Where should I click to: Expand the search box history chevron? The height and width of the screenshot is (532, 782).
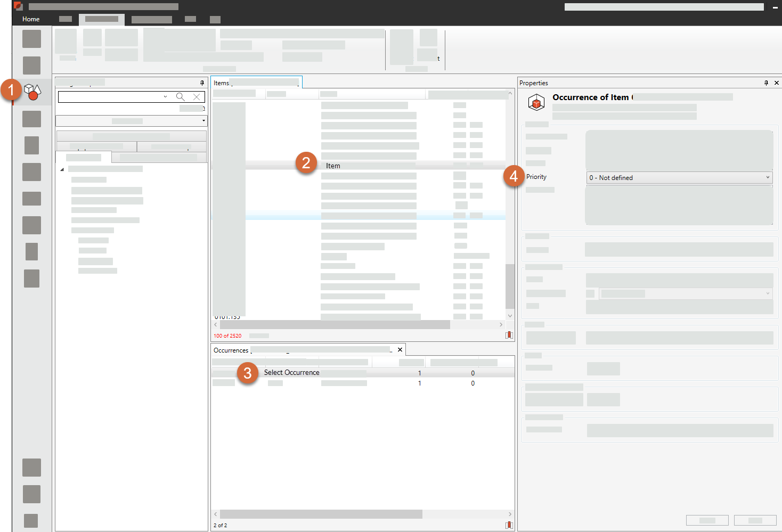165,97
